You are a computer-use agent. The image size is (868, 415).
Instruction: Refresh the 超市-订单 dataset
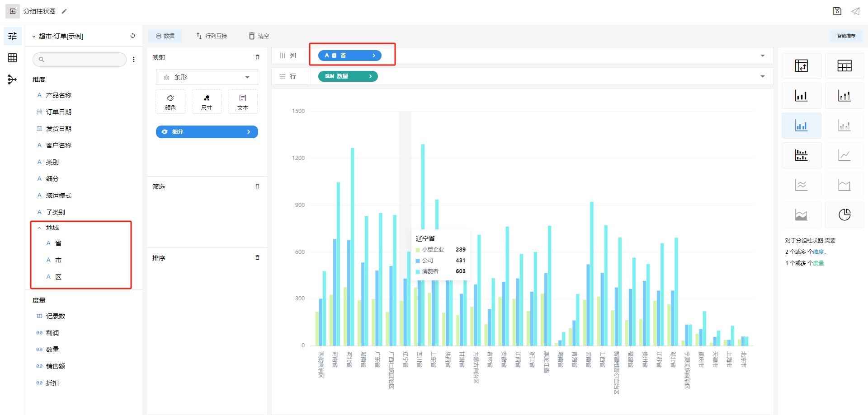(132, 36)
